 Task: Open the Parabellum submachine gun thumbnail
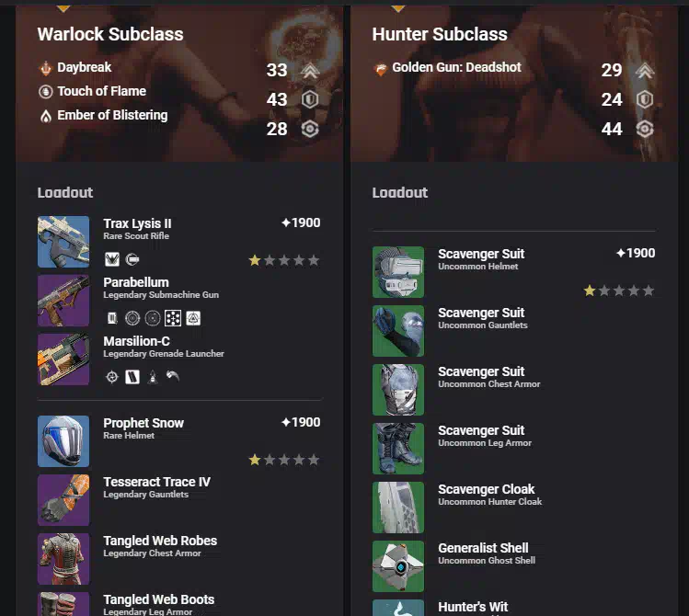point(63,301)
